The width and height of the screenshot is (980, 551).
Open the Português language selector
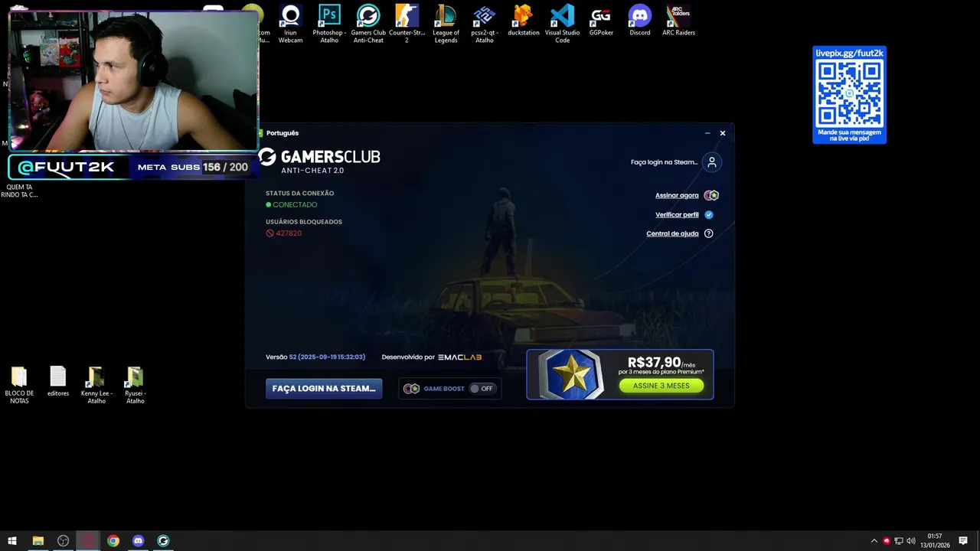(x=283, y=133)
